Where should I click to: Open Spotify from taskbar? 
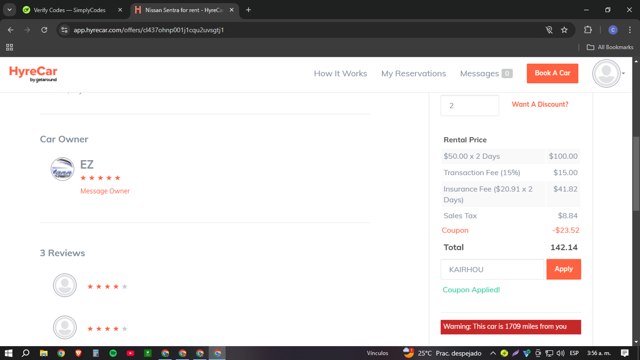point(113,353)
